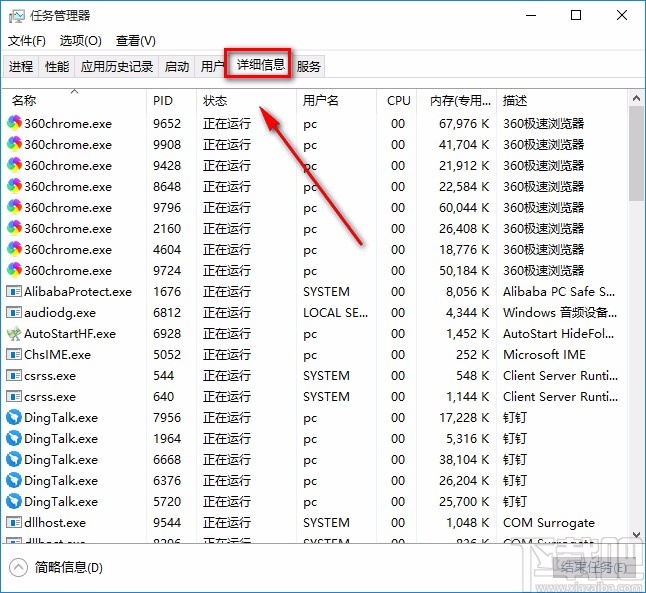Sort by the 描述 column header
The width and height of the screenshot is (646, 593).
pyautogui.click(x=562, y=101)
